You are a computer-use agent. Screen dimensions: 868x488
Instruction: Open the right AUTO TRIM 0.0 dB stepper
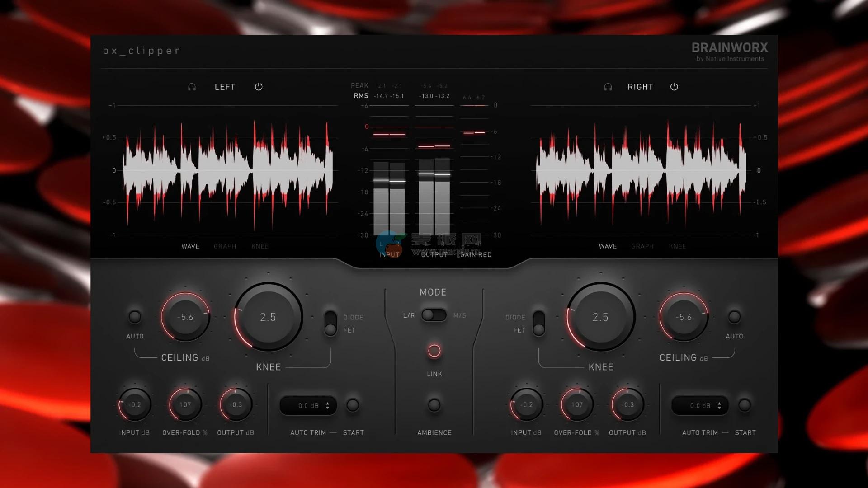coord(700,406)
